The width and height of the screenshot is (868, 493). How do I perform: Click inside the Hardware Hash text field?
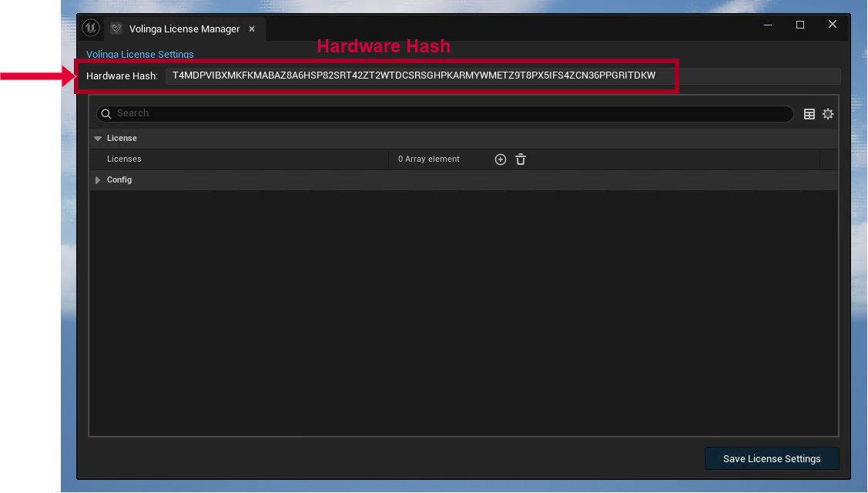(x=416, y=75)
